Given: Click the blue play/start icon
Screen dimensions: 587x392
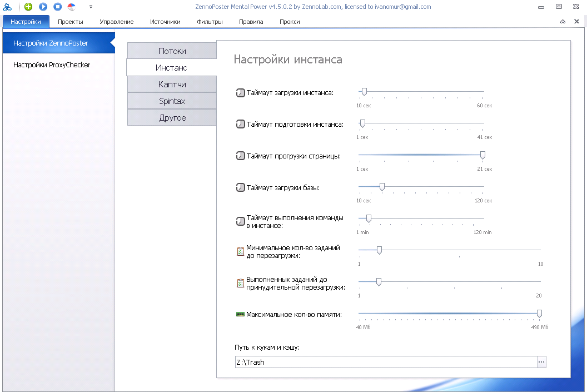Looking at the screenshot, I should tap(43, 6).
